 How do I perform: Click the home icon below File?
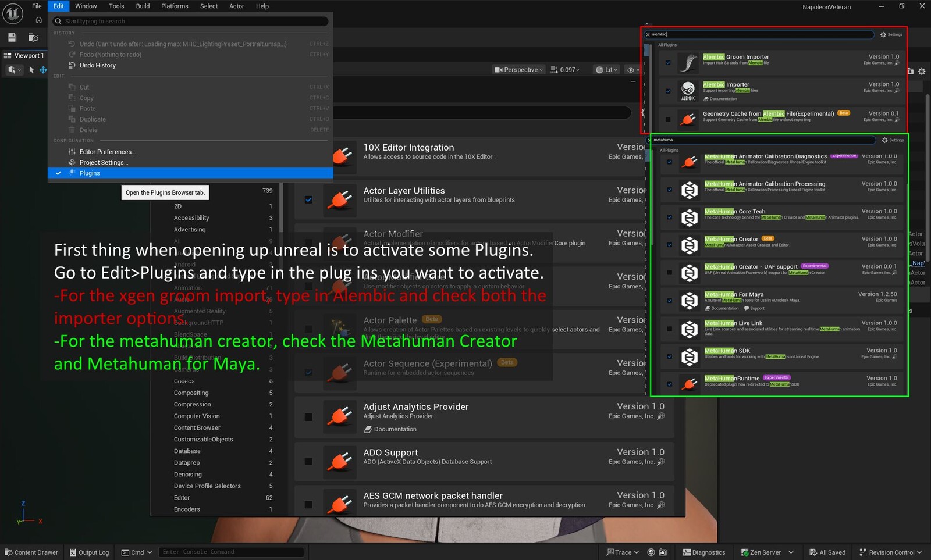[x=39, y=20]
